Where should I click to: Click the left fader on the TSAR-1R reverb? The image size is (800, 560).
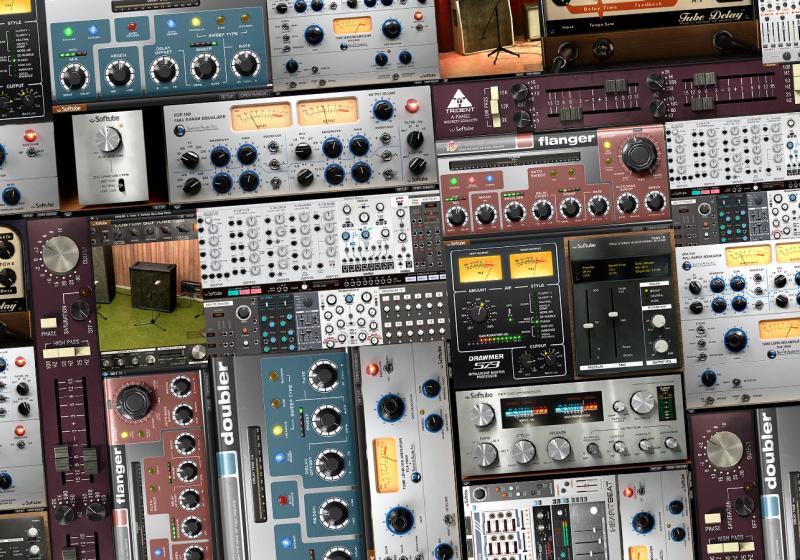pyautogui.click(x=588, y=325)
